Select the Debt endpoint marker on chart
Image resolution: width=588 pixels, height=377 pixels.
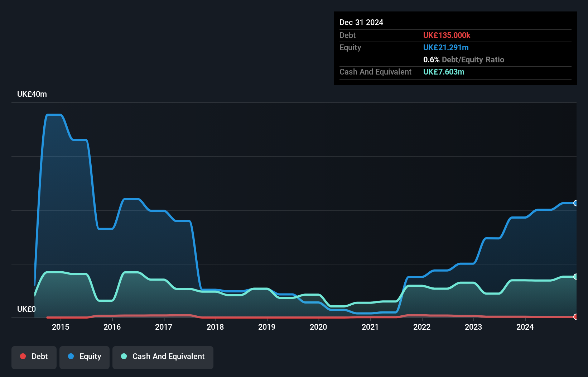tap(576, 317)
